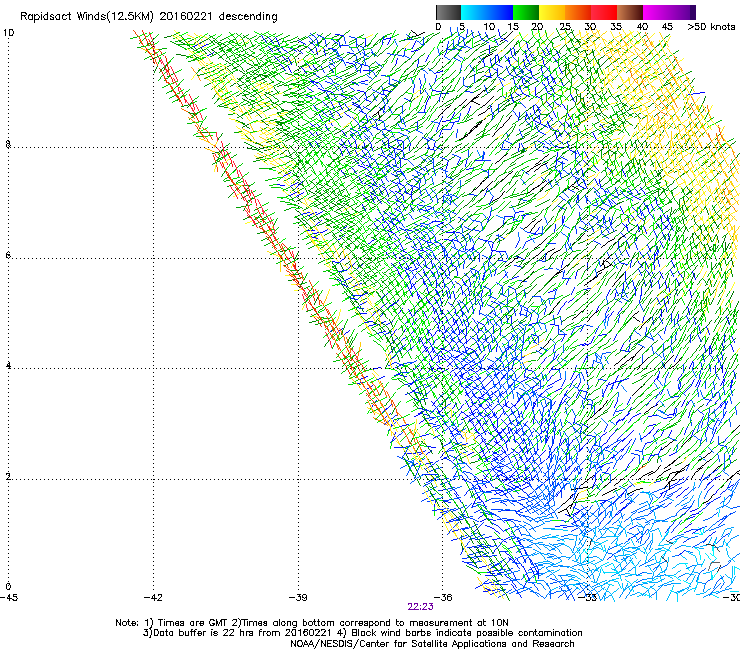Click the '0' label under the color bar

[438, 27]
